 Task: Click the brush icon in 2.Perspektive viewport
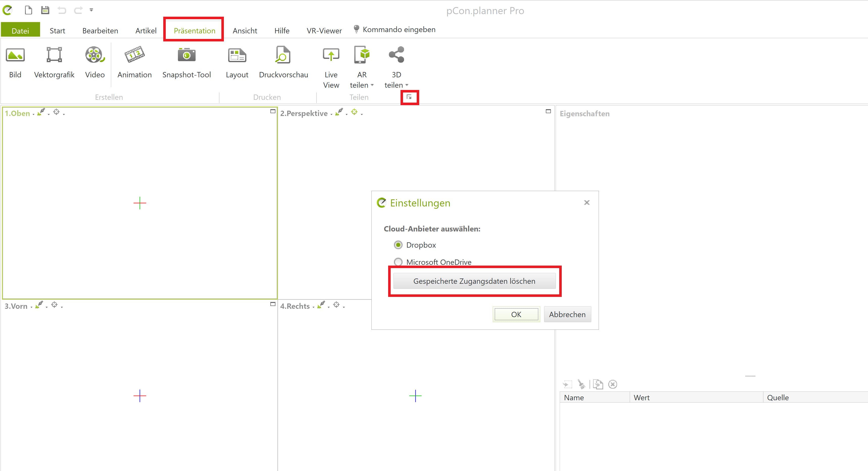(x=339, y=112)
